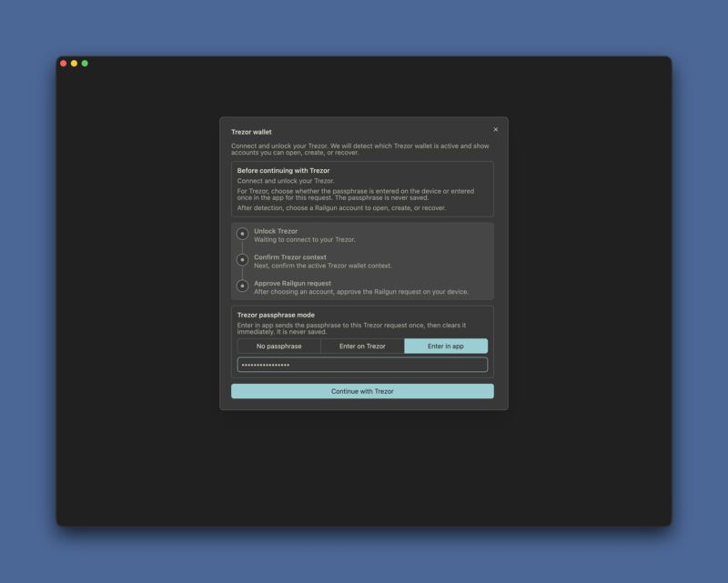
Task: Click Next, confirm the active Trezor wallet context text
Action: pyautogui.click(x=323, y=266)
